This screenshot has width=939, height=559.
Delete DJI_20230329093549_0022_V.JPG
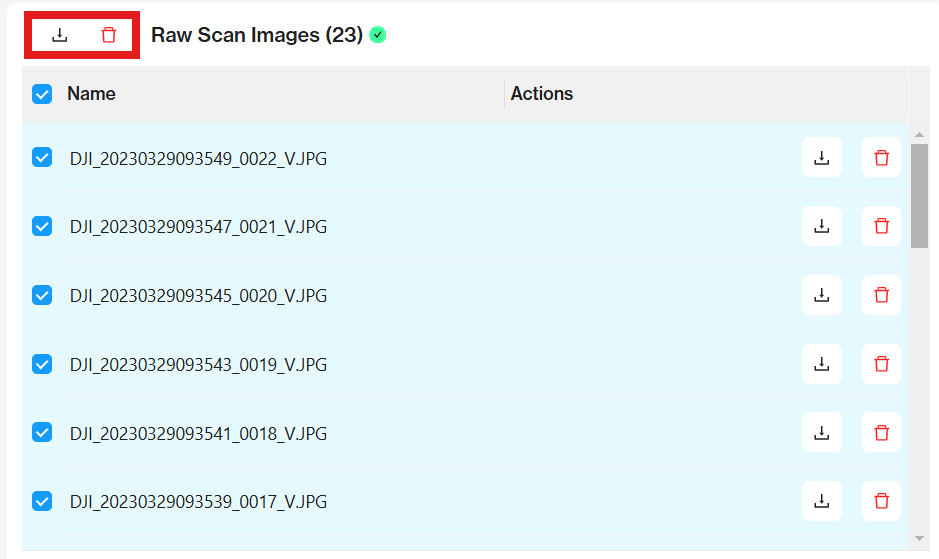[881, 158]
